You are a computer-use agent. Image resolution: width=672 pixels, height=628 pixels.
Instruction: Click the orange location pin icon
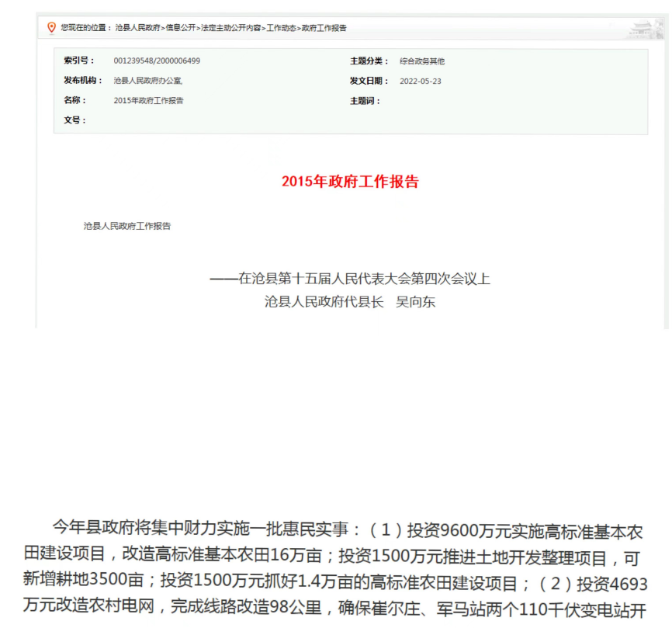click(51, 28)
